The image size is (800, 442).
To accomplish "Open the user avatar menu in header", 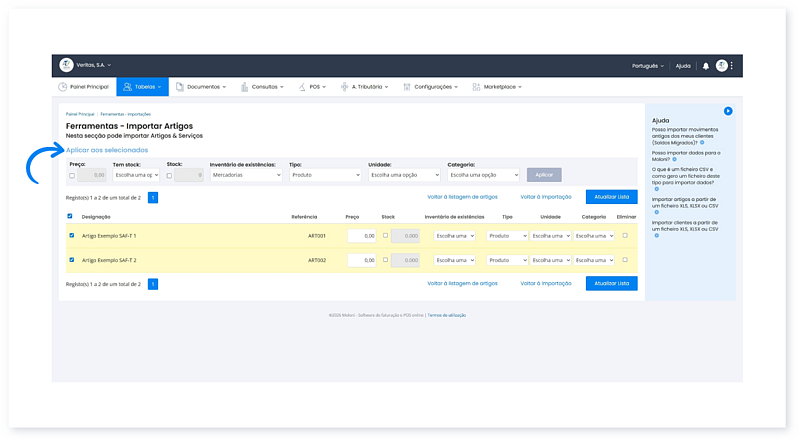I will [x=721, y=66].
